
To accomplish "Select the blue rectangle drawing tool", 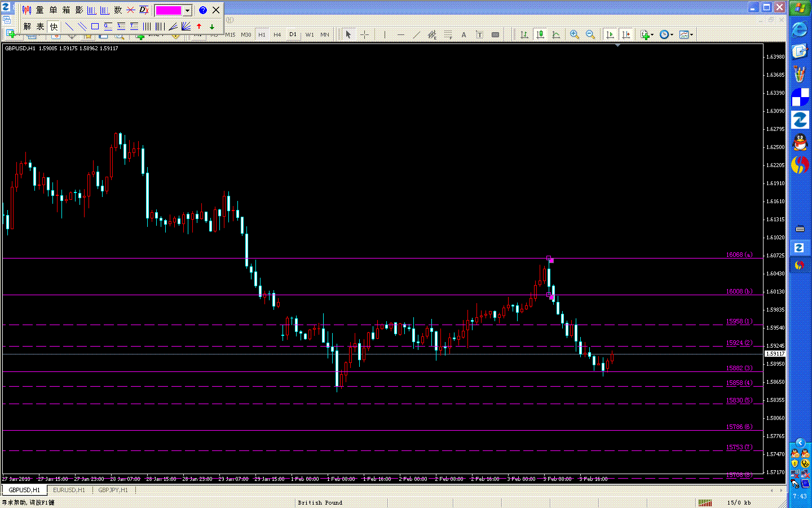I will 95,27.
